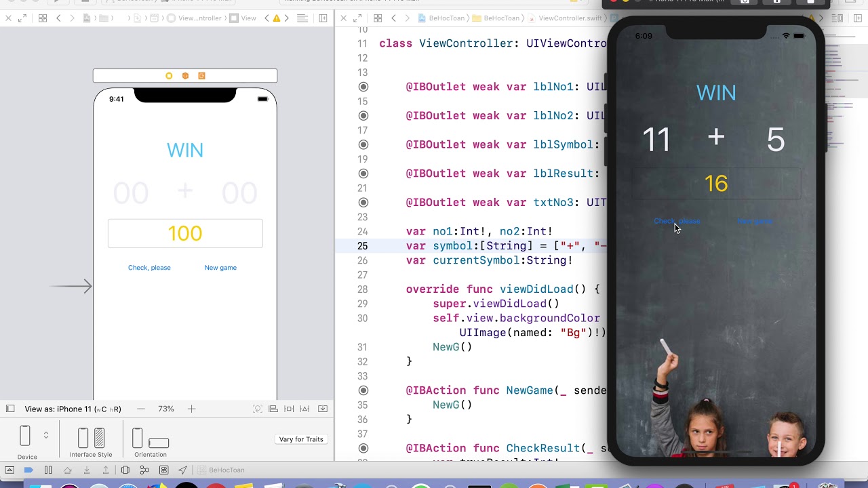Open the Device chooser stepper
868x488 pixels.
tap(46, 435)
